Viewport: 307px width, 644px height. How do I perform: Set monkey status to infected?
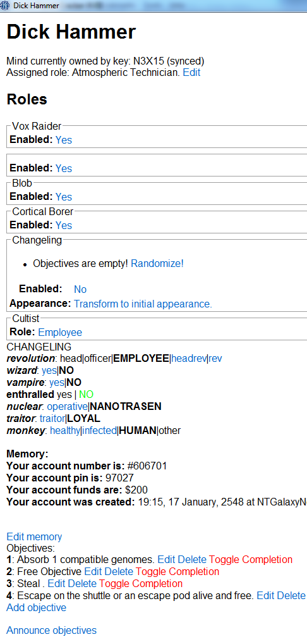coord(100,430)
